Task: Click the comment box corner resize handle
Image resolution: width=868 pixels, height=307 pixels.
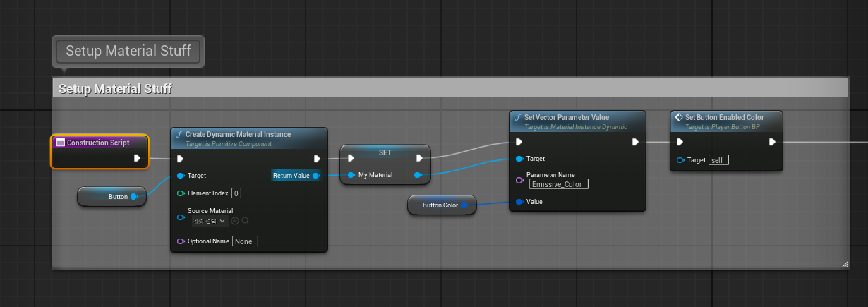Action: (x=844, y=265)
